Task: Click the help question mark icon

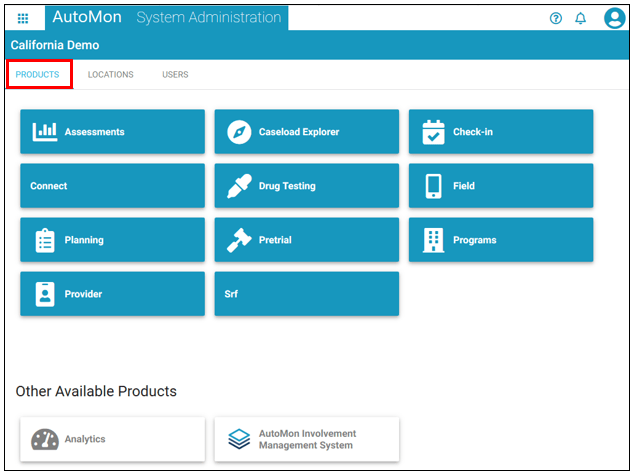Action: [556, 18]
